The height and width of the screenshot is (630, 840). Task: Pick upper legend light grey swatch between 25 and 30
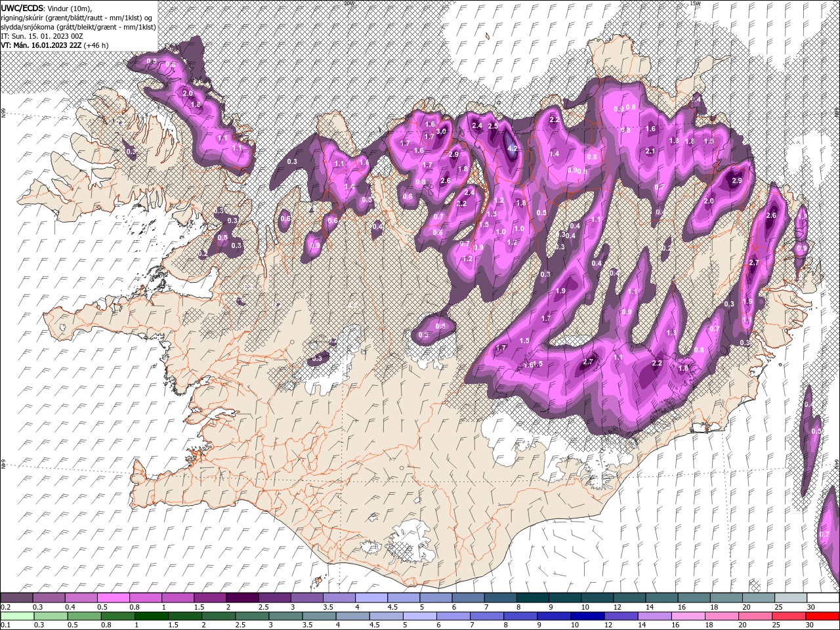click(791, 598)
